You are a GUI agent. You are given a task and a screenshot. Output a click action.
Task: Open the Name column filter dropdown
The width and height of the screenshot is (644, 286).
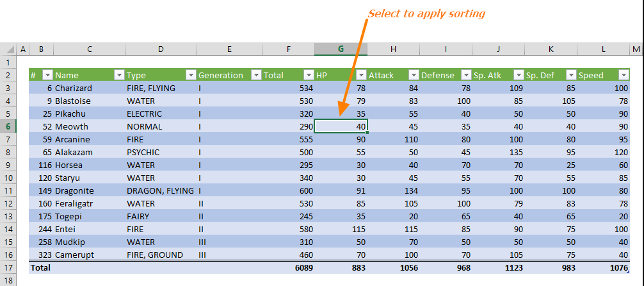pos(120,75)
